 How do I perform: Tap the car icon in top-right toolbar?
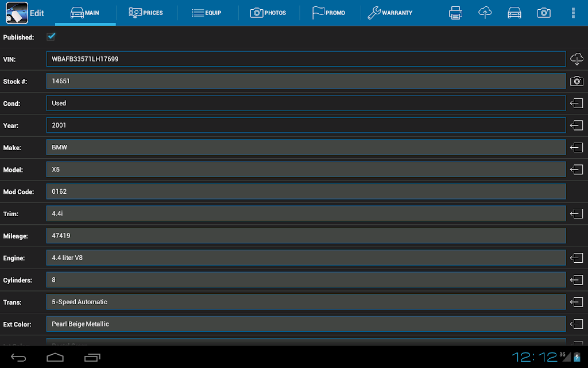514,13
